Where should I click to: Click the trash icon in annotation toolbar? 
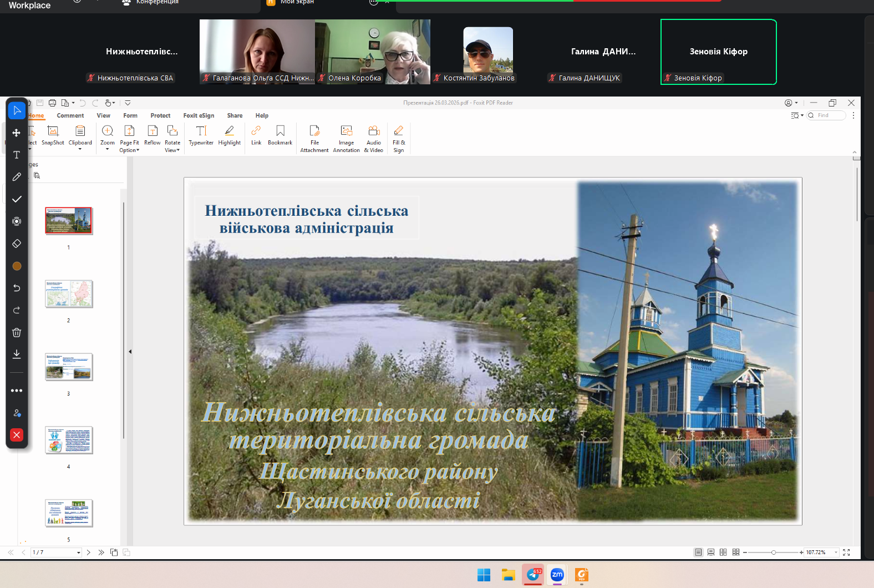coord(17,332)
